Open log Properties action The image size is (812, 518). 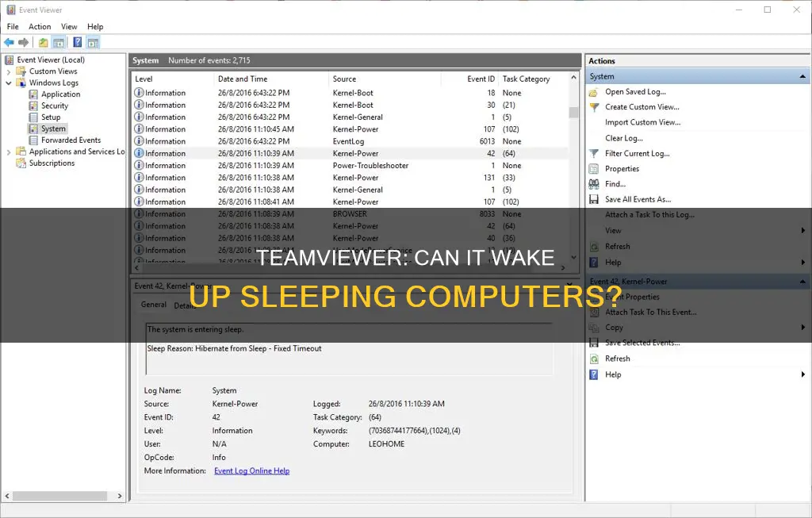[622, 168]
